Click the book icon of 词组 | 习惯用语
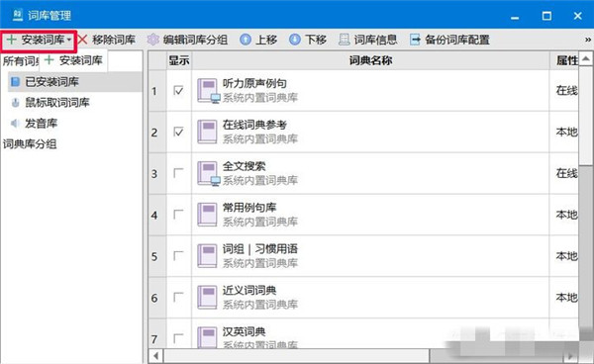 (208, 256)
